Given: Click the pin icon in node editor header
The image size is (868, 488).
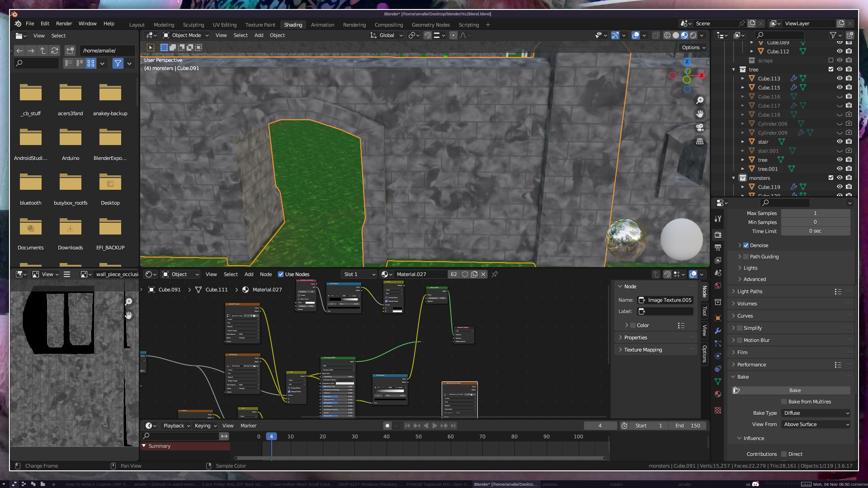Looking at the screenshot, I should [x=495, y=274].
